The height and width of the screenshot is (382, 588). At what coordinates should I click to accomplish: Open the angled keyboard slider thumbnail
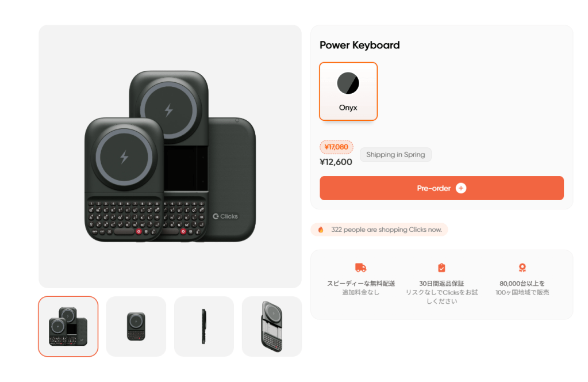click(x=272, y=326)
